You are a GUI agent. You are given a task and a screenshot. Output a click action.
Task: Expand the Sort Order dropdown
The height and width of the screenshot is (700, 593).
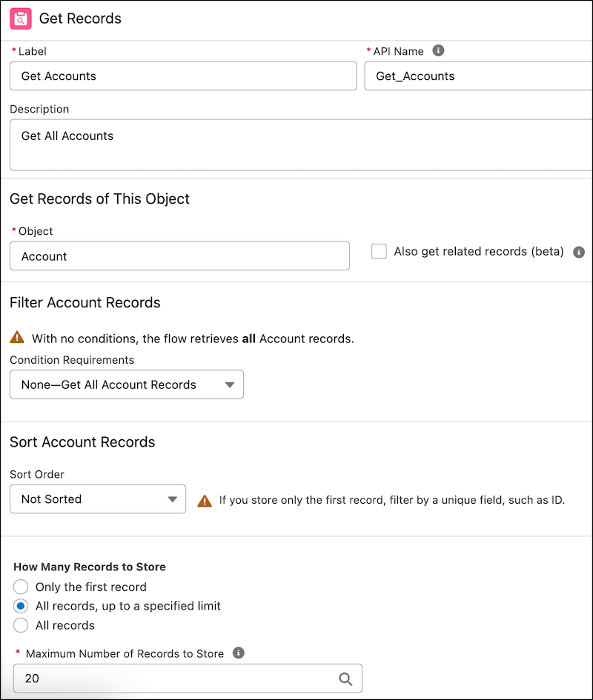(x=97, y=499)
